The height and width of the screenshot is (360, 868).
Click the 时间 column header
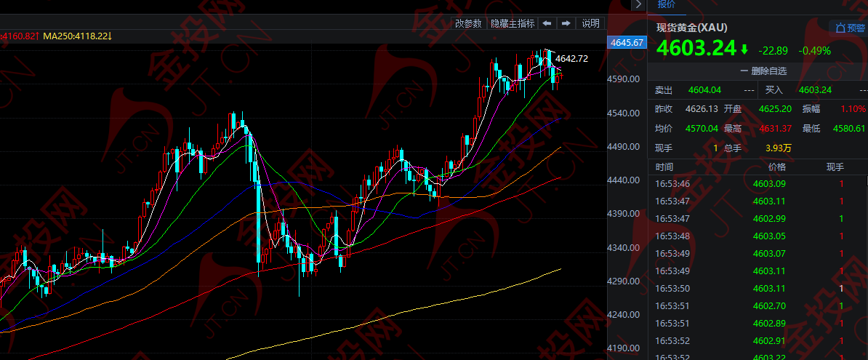(x=664, y=167)
